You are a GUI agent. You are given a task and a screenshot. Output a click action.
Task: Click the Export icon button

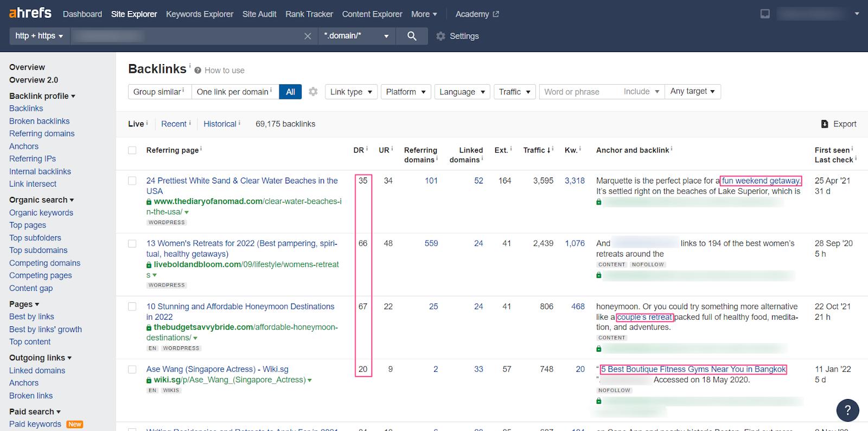(x=825, y=124)
